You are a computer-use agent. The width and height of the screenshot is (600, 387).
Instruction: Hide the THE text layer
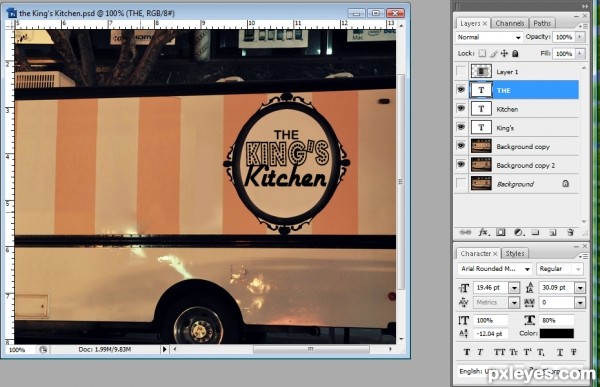click(461, 90)
